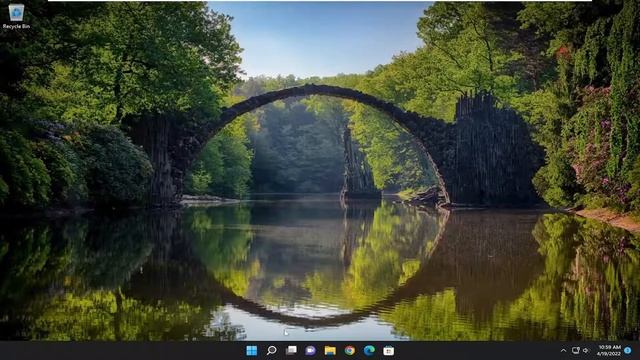Viewport: 640px width, 360px height.
Task: Open File Explorer from the taskbar
Action: pos(330,351)
